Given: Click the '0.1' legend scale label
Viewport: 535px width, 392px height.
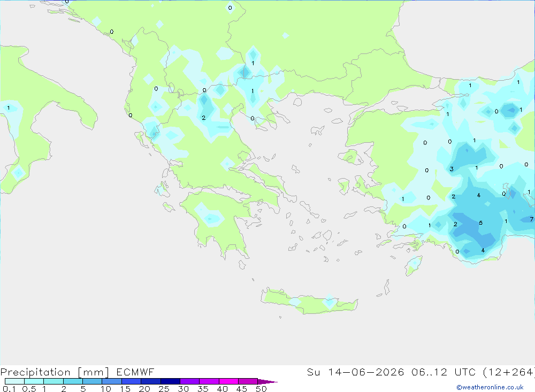Looking at the screenshot, I should (x=9, y=389).
